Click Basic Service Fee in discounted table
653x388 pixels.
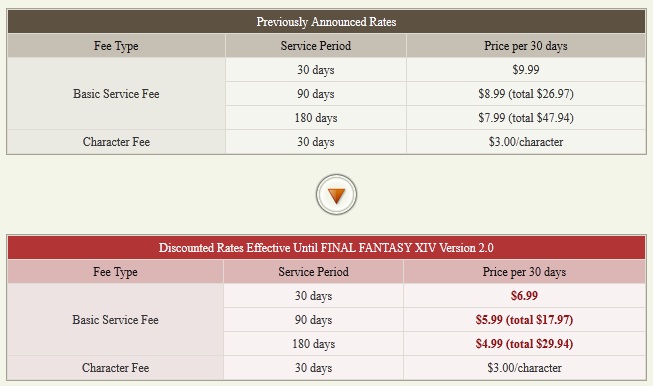point(115,320)
